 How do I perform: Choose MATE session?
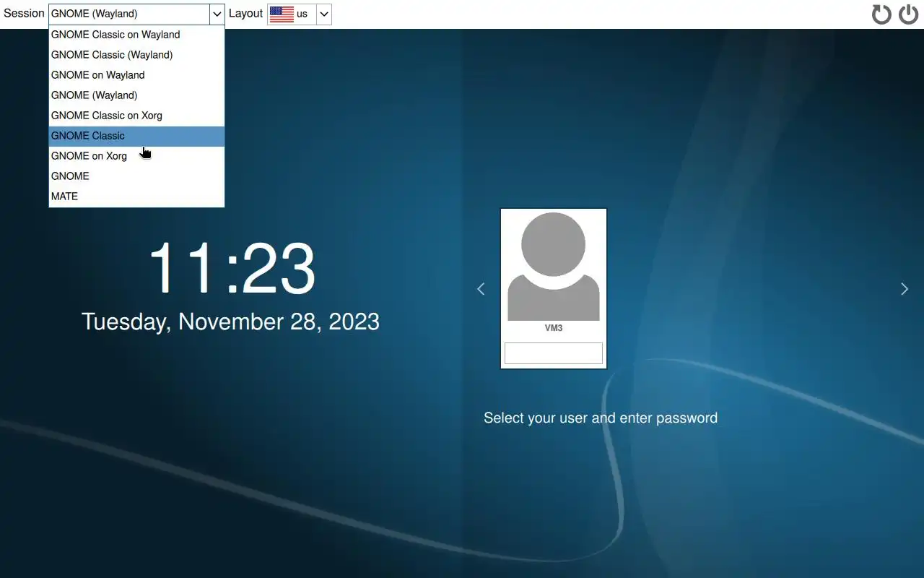coord(136,197)
